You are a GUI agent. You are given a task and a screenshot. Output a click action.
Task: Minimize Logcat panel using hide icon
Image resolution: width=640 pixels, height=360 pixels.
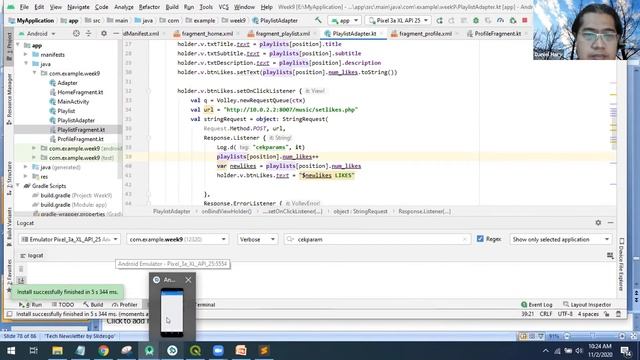[610, 223]
